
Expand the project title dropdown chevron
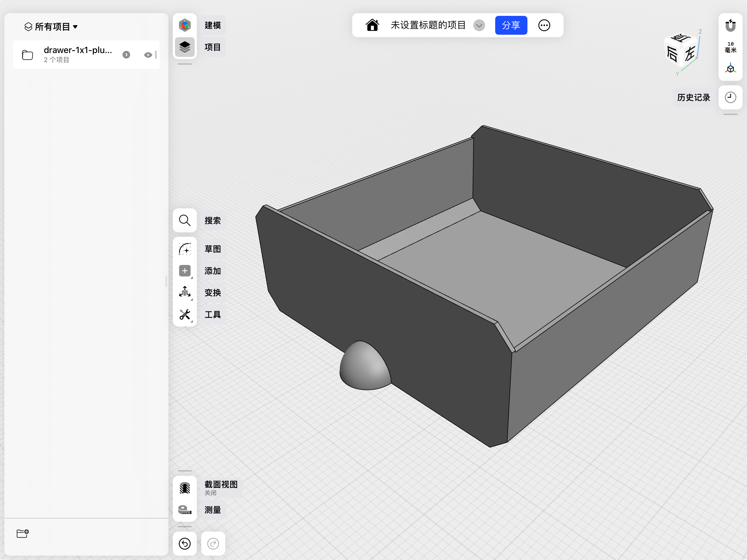[479, 25]
